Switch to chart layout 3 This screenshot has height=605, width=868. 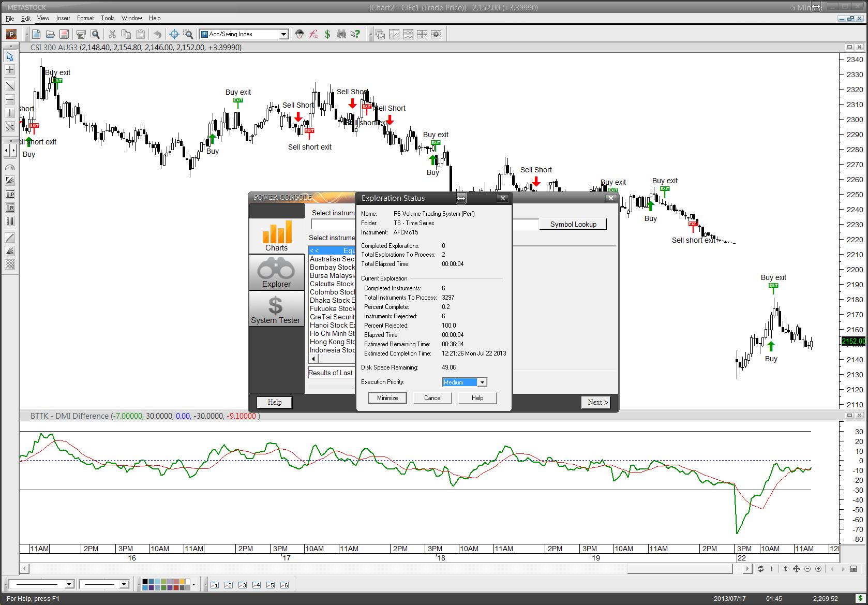click(x=243, y=585)
